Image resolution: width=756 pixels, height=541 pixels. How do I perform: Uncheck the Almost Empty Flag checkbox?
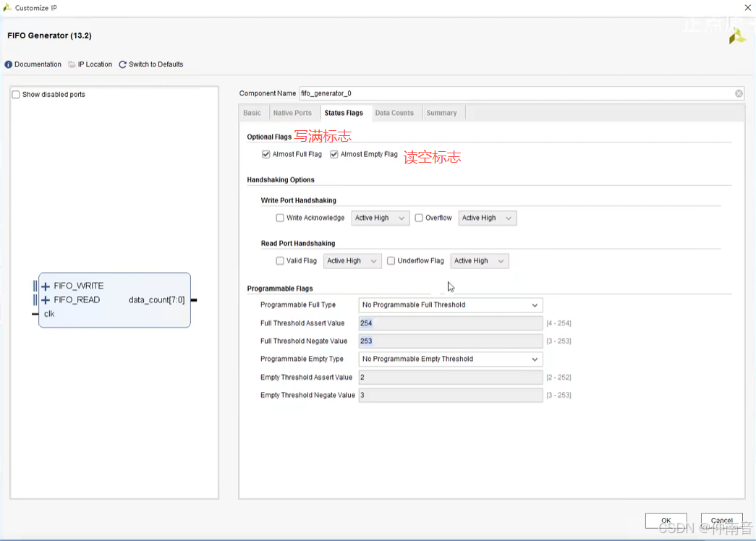[334, 154]
